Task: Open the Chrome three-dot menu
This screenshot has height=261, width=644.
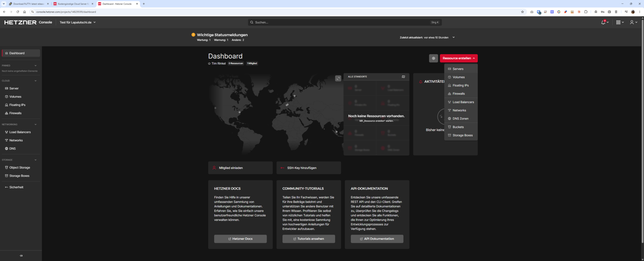Action: [x=639, y=12]
